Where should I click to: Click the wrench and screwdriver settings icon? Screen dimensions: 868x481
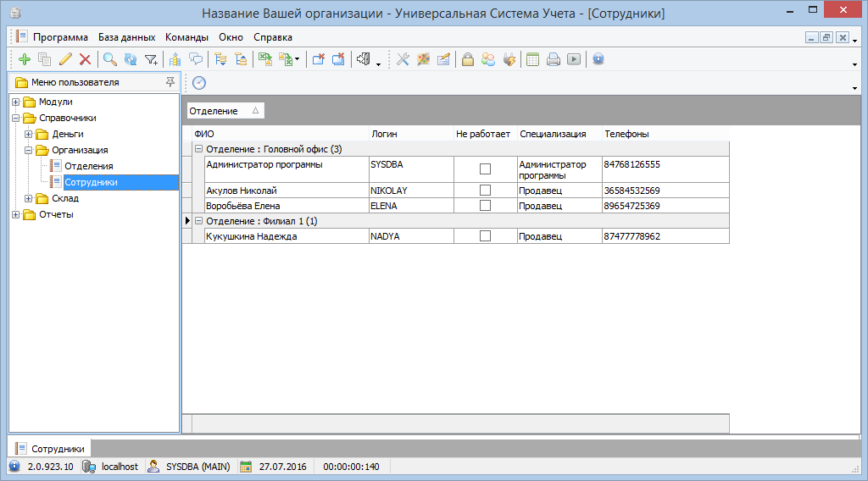(403, 59)
